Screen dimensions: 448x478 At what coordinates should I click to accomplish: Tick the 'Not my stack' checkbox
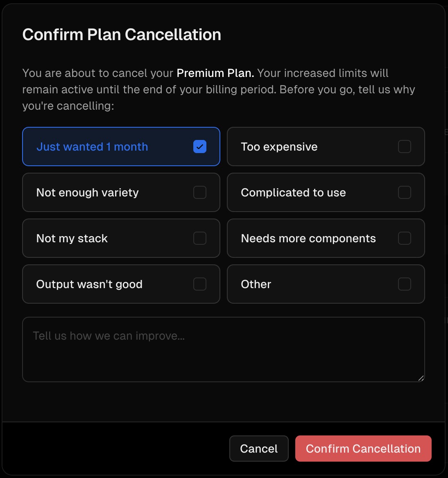pyautogui.click(x=200, y=238)
